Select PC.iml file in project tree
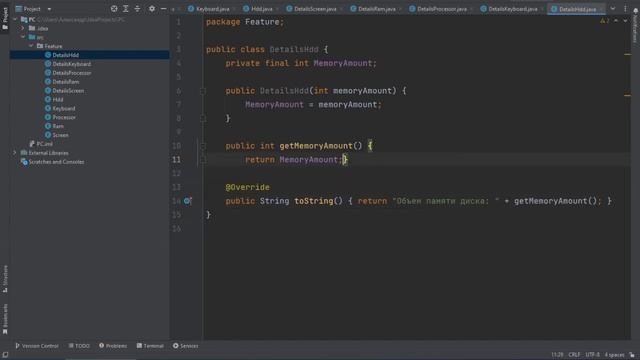 [x=44, y=144]
